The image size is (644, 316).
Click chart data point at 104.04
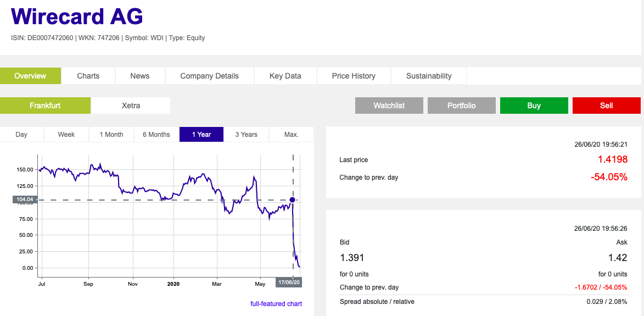click(x=293, y=200)
